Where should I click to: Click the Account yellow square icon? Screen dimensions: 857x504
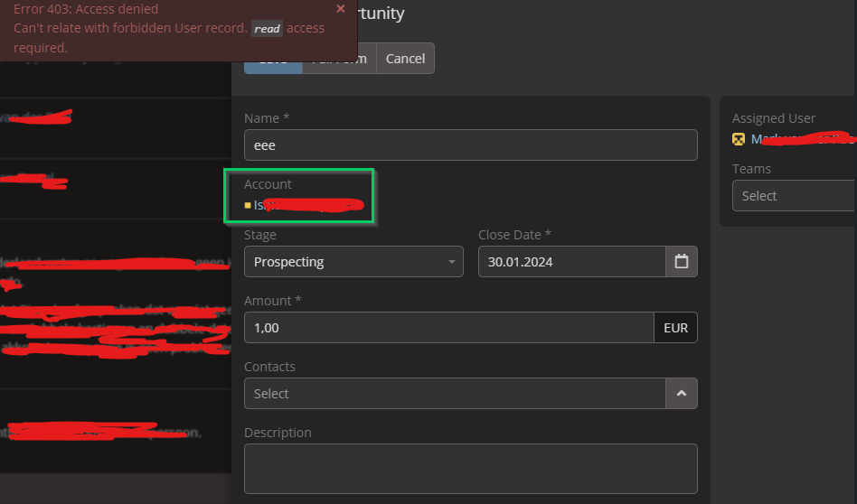(x=248, y=205)
